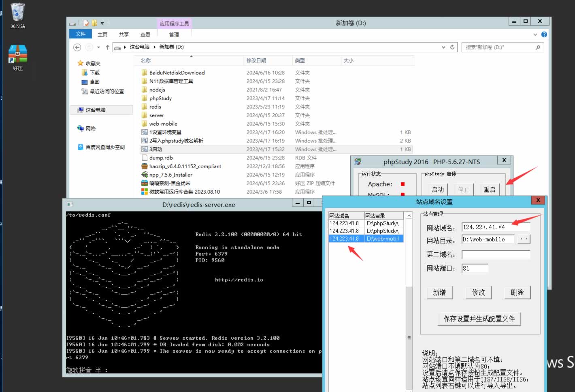The image size is (575, 392).
Task: Click the 网站端口 input field
Action: (x=475, y=268)
